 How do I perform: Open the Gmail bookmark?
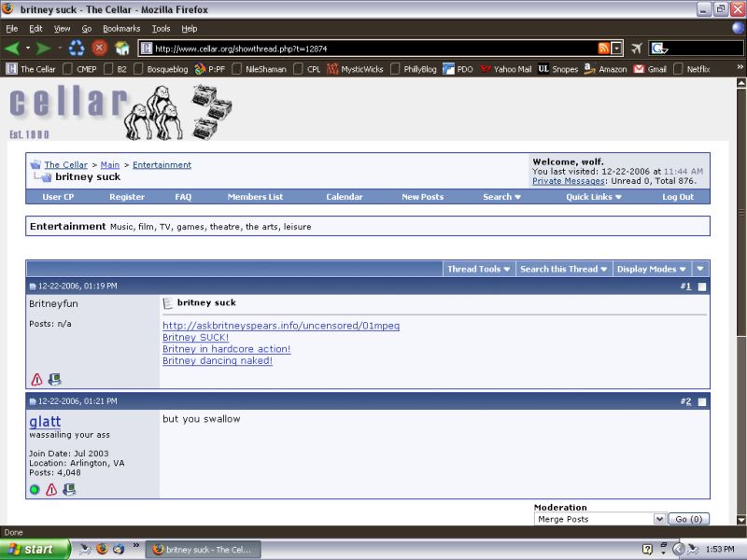point(650,69)
